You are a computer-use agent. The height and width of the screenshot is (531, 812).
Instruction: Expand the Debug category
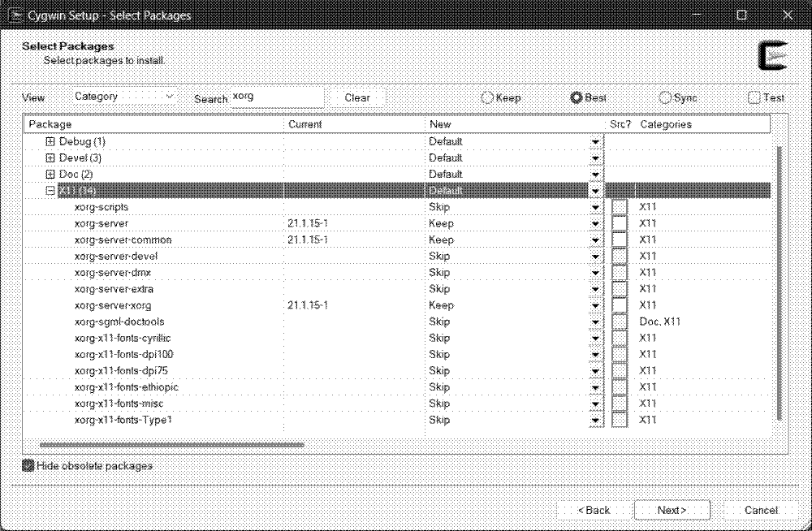[x=50, y=141]
